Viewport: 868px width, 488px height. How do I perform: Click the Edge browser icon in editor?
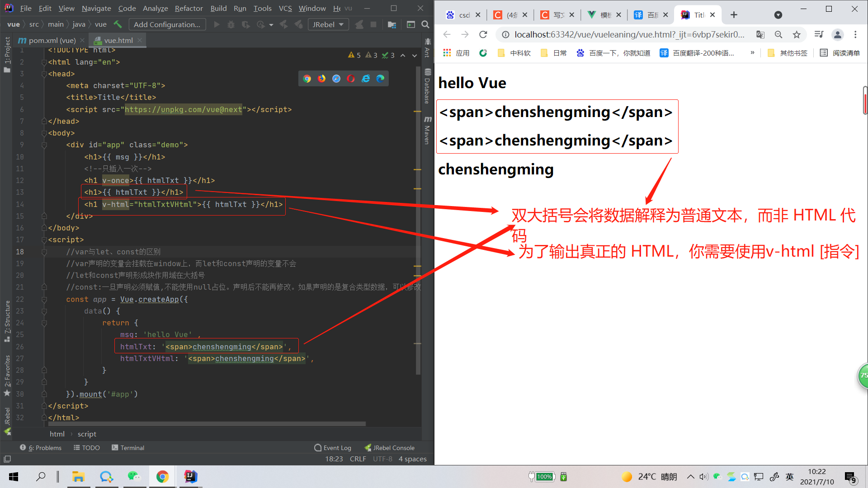pyautogui.click(x=380, y=79)
